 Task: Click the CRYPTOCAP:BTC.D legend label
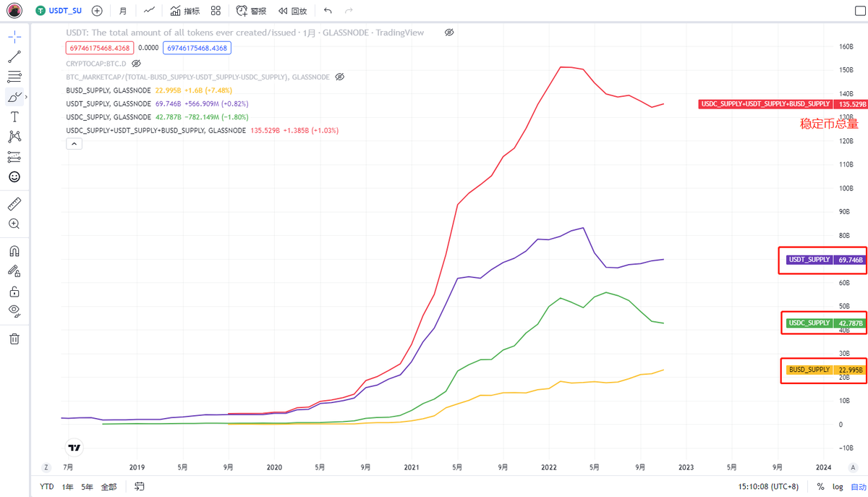pyautogui.click(x=96, y=64)
